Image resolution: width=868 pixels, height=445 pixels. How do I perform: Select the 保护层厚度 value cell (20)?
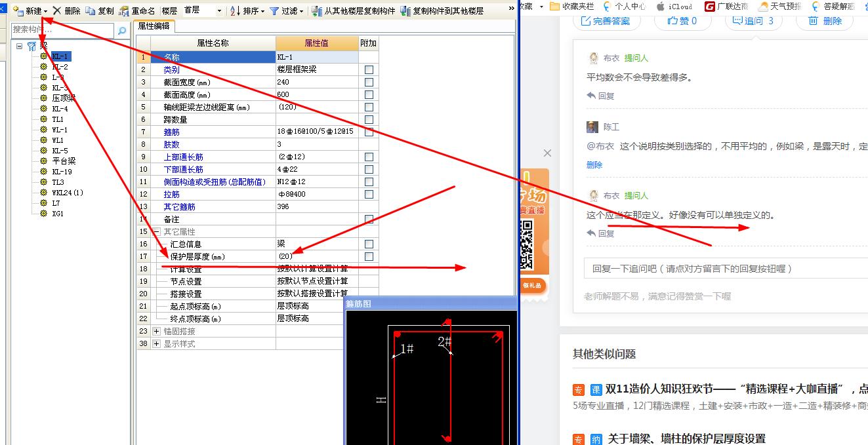tap(317, 256)
